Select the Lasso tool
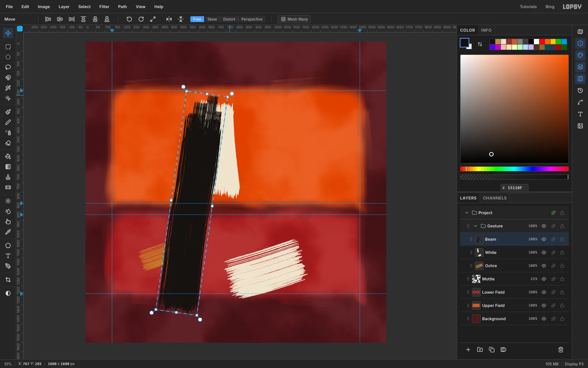 coord(8,67)
